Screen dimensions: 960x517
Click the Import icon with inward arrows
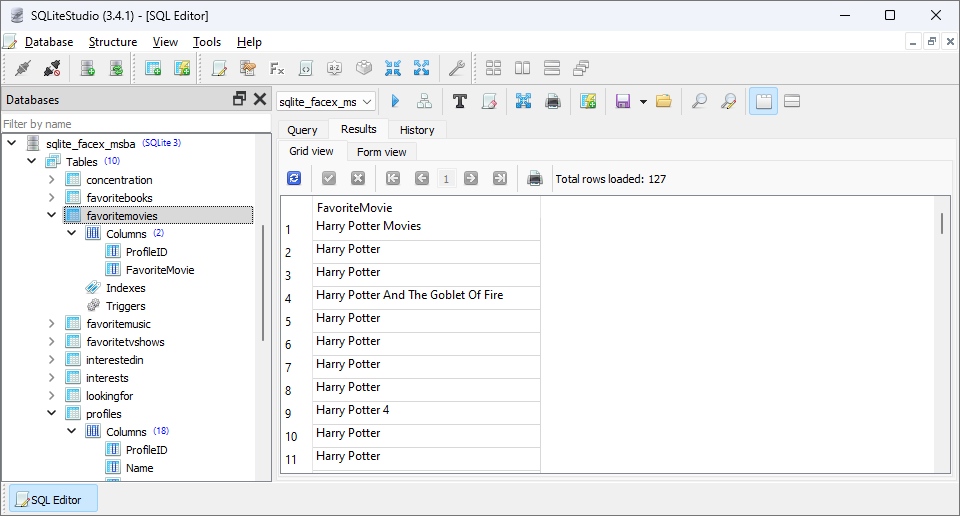click(392, 68)
